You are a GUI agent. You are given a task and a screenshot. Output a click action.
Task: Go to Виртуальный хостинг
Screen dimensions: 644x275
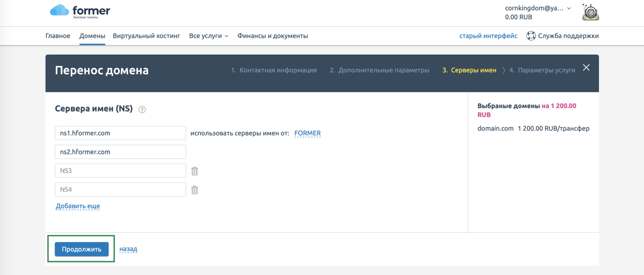pos(147,36)
